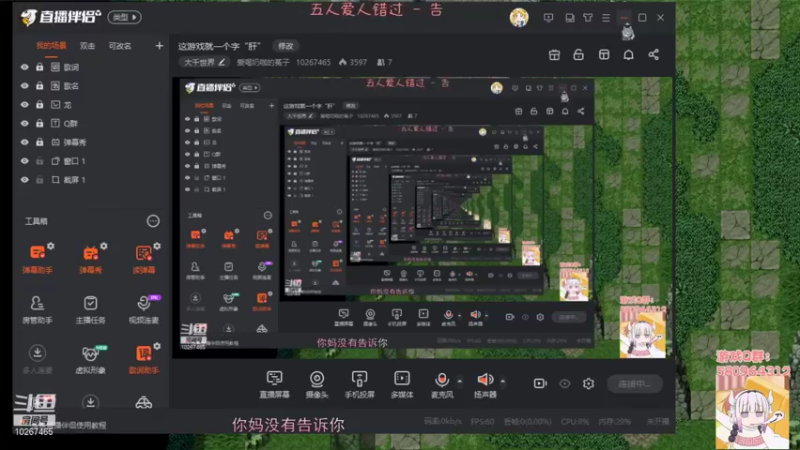Click the 连接中 start-stream button
This screenshot has width=800, height=450.
[x=635, y=384]
